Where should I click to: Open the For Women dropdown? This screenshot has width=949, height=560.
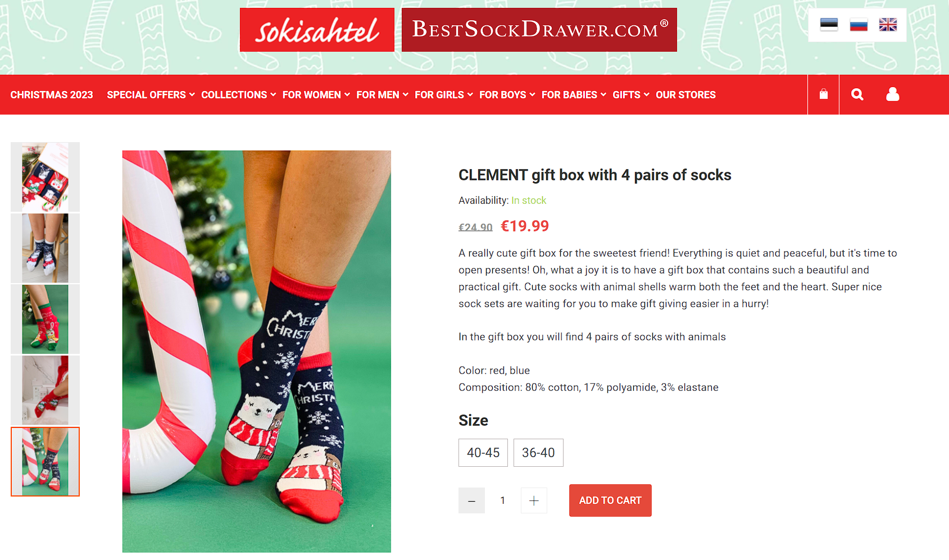click(316, 95)
